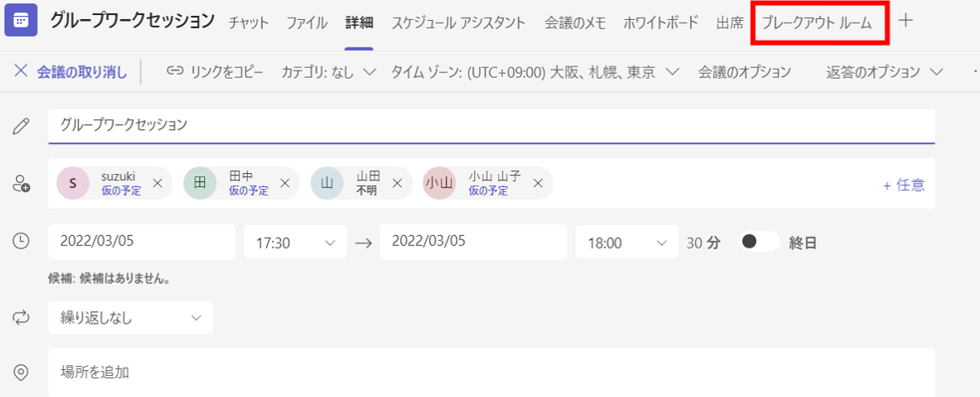Open the スケジュール アシスタント tab

coord(458,23)
